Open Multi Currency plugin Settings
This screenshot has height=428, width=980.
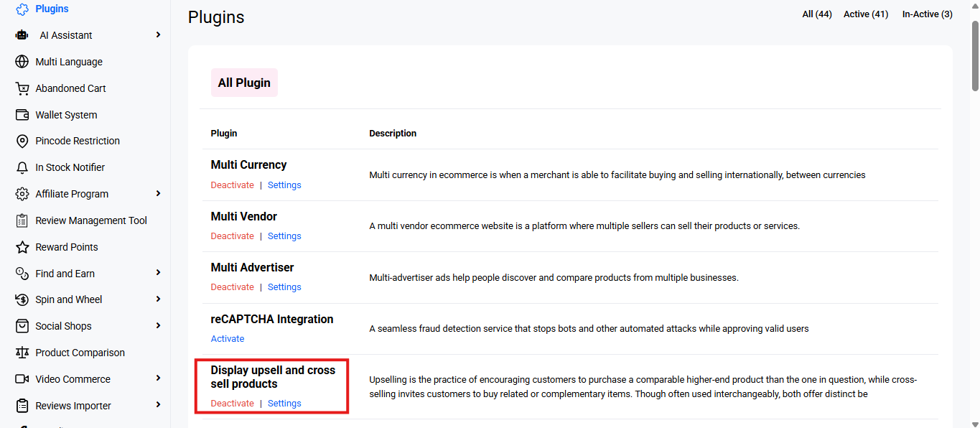coord(284,185)
